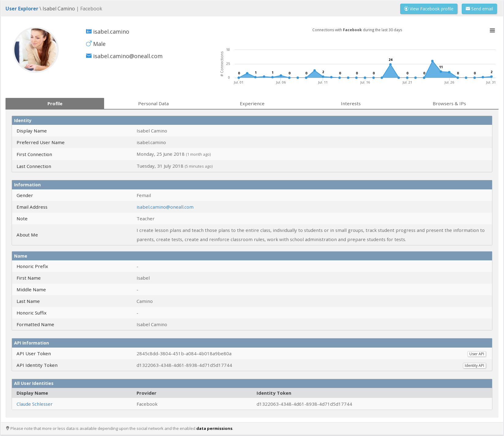Viewport: 504px width, 436px height.
Task: Click the isabel.camino@oneall.com email address link
Action: coord(165,207)
